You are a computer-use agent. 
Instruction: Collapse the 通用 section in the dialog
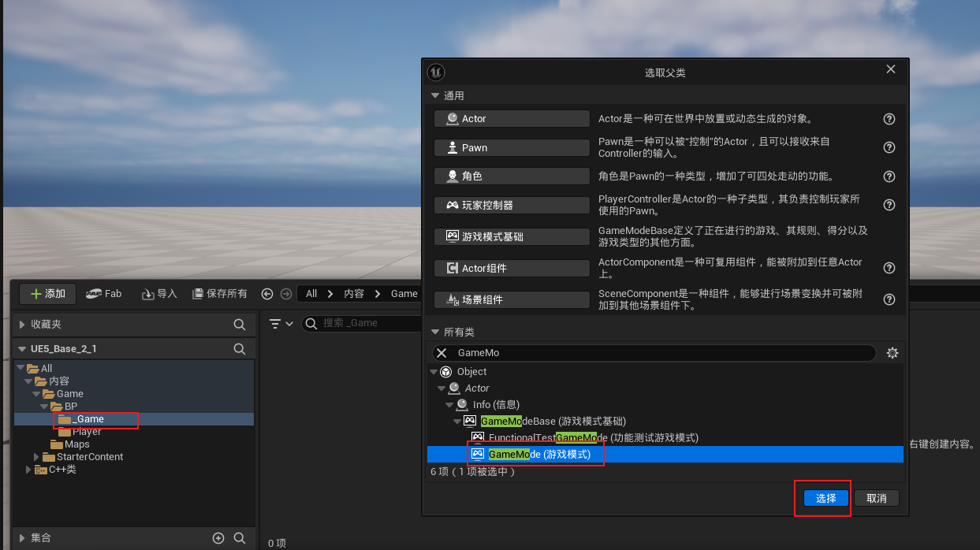[436, 95]
